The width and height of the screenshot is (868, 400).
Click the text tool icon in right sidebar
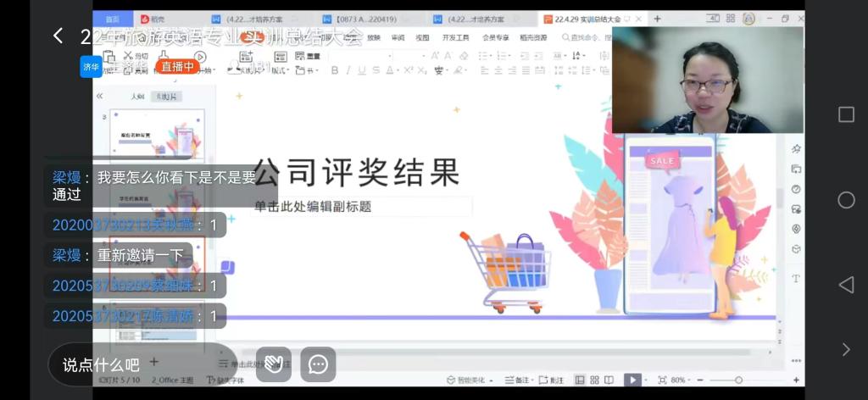(x=796, y=279)
